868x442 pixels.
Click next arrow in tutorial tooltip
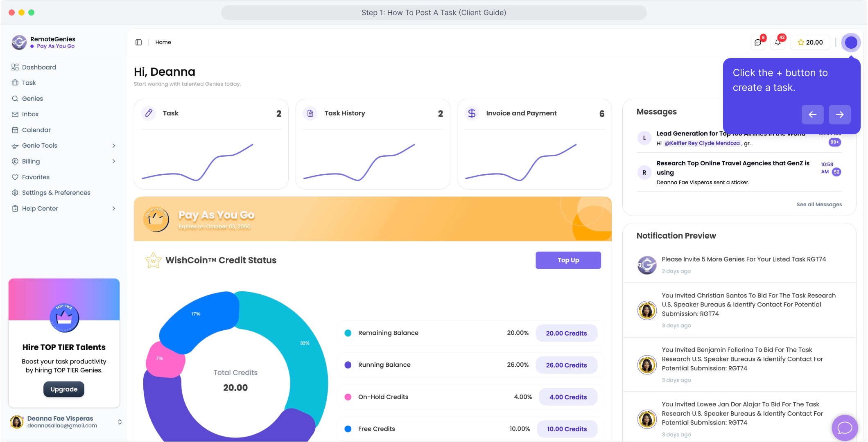(839, 115)
